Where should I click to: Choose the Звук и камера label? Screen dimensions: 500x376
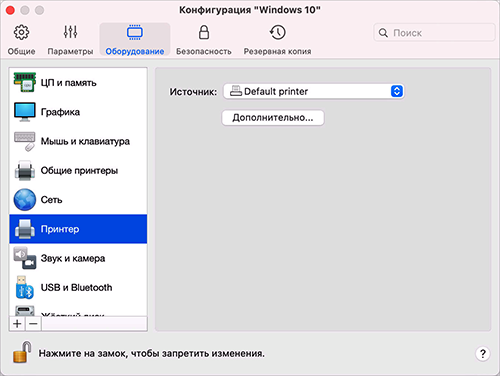coord(73,258)
